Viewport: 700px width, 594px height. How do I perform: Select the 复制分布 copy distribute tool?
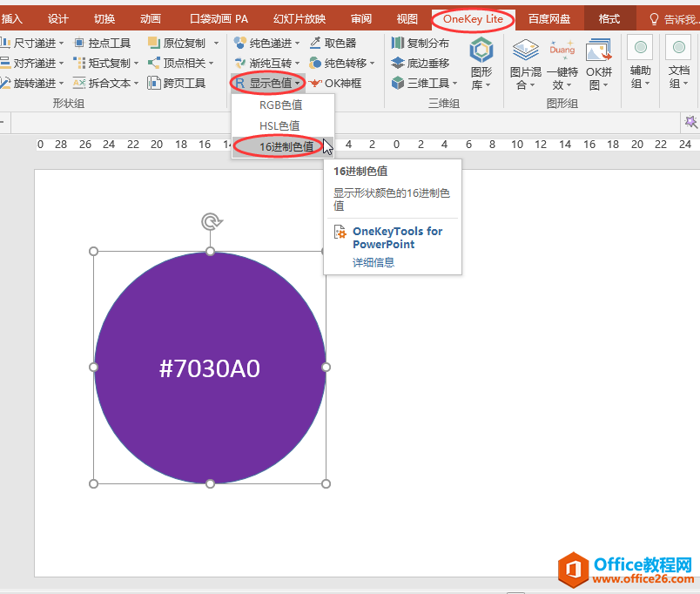tap(421, 43)
